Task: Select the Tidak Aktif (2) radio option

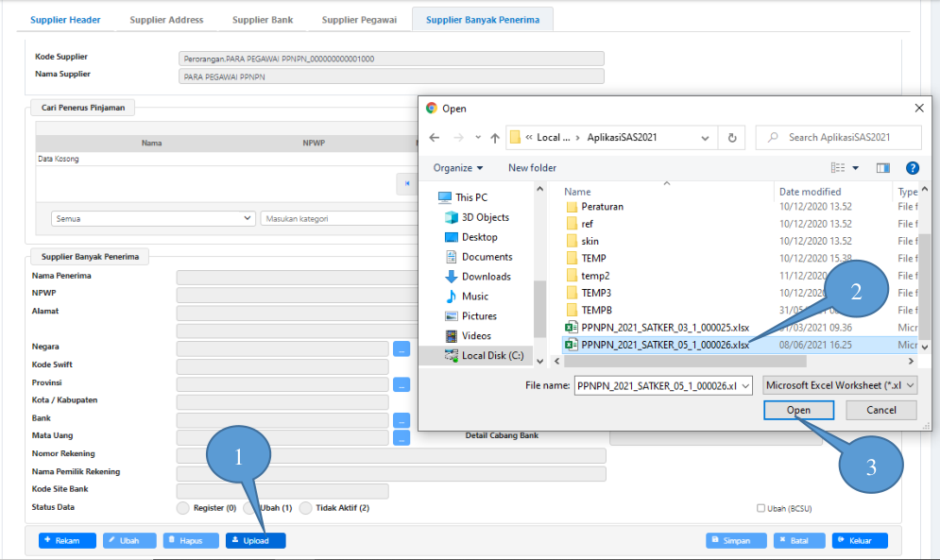Action: click(305, 508)
